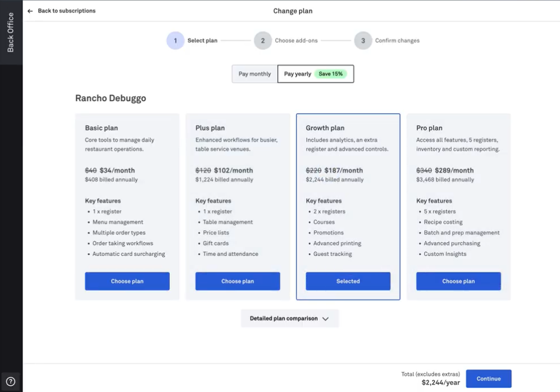Click 'Recipe costing' feature item
The image size is (560, 392).
tap(443, 222)
